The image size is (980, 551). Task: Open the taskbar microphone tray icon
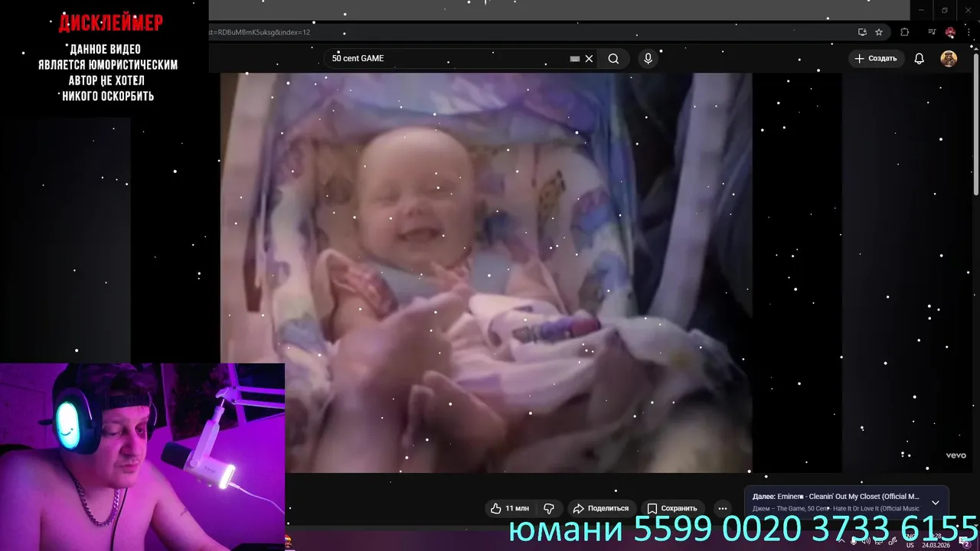click(x=854, y=541)
